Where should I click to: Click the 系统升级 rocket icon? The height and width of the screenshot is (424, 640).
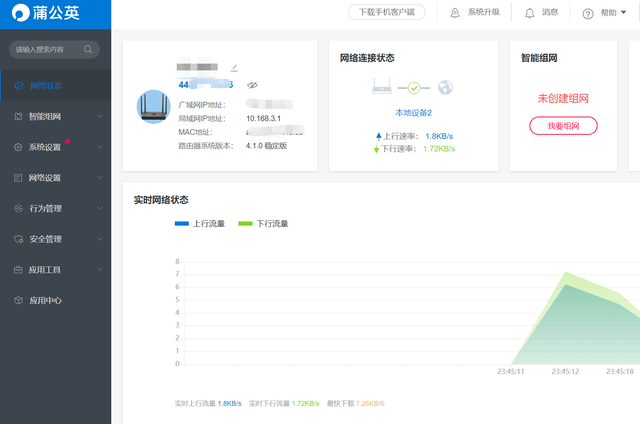pyautogui.click(x=455, y=13)
